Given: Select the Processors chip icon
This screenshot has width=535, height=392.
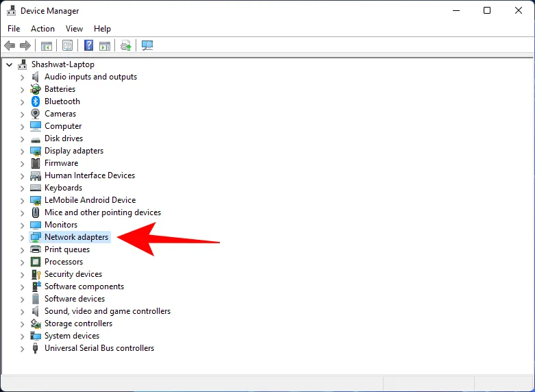Looking at the screenshot, I should [x=36, y=262].
